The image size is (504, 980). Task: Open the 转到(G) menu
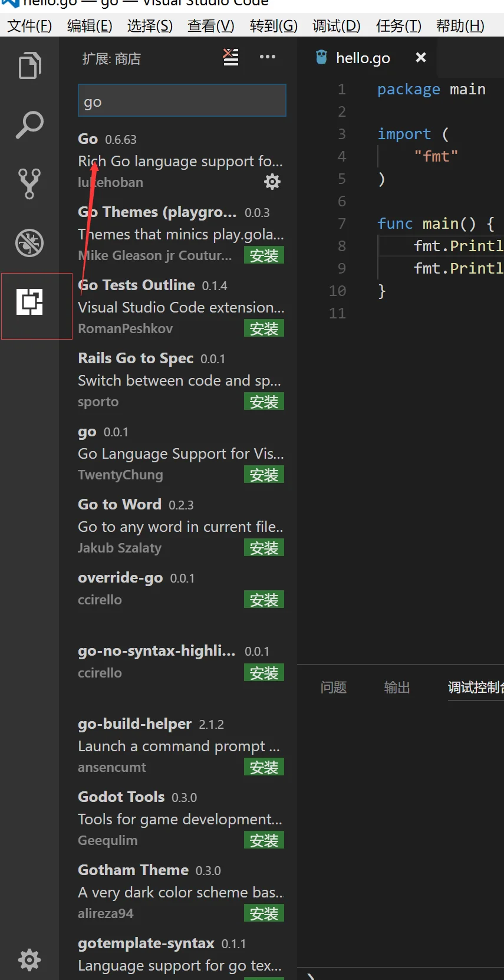274,26
